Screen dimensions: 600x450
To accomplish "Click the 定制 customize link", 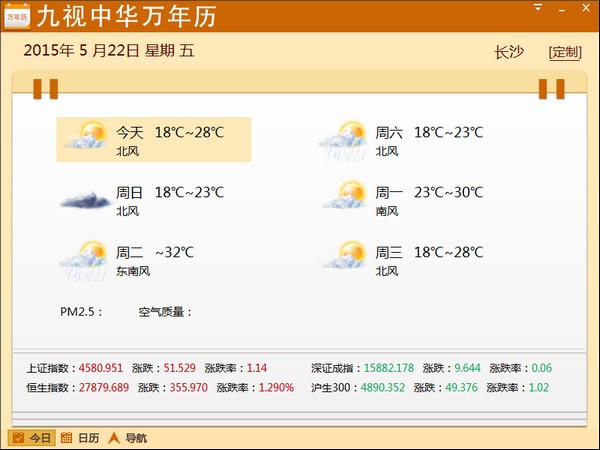I will tap(565, 52).
